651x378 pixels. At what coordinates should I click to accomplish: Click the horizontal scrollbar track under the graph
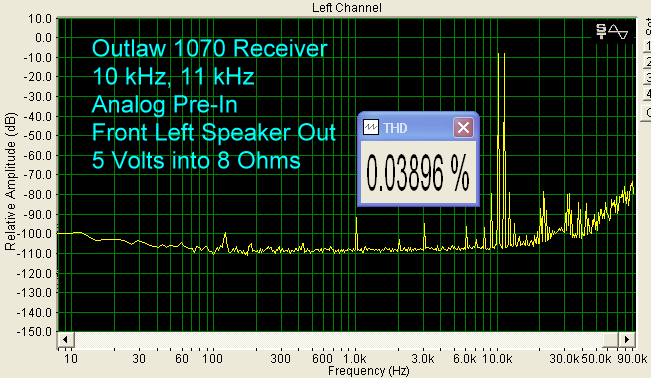(346, 339)
